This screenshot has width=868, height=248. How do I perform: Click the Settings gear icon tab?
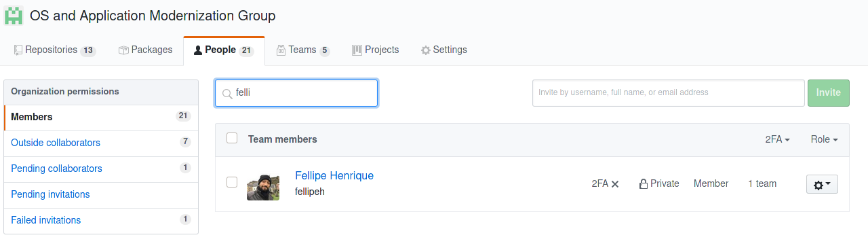[426, 50]
